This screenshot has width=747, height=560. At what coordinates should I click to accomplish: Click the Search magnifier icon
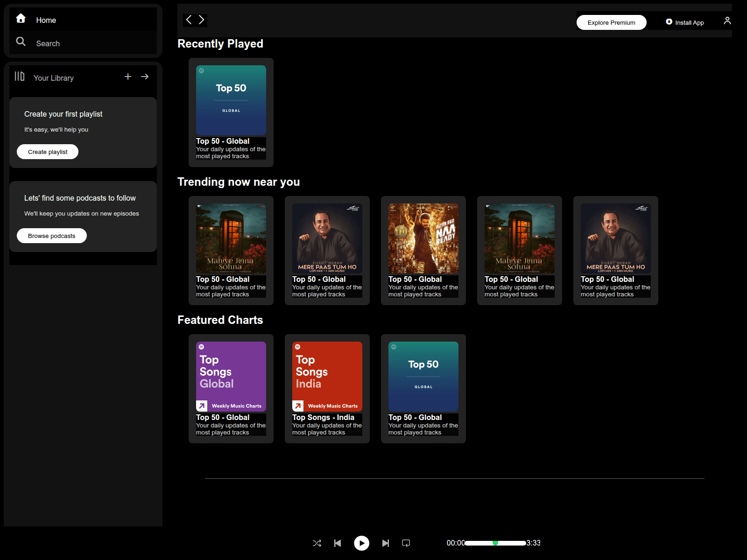[21, 42]
